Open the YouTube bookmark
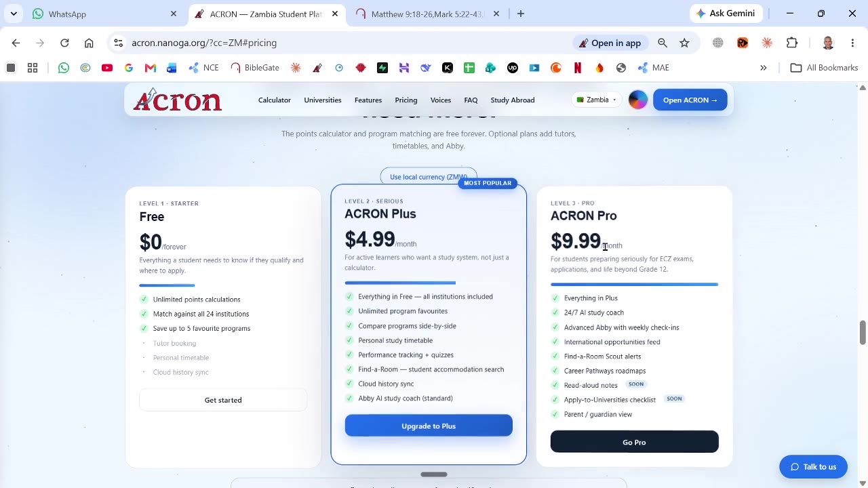Screen dimensions: 868x488 pyautogui.click(x=107, y=68)
